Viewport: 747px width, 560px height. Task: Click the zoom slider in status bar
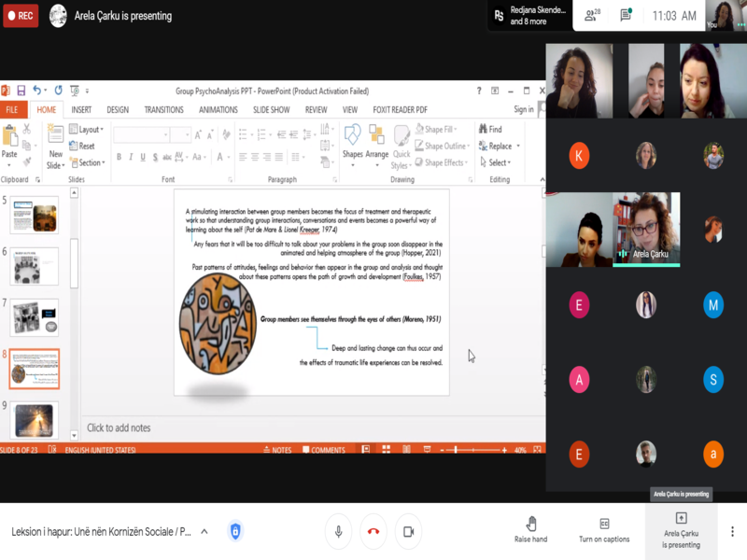tap(473, 450)
